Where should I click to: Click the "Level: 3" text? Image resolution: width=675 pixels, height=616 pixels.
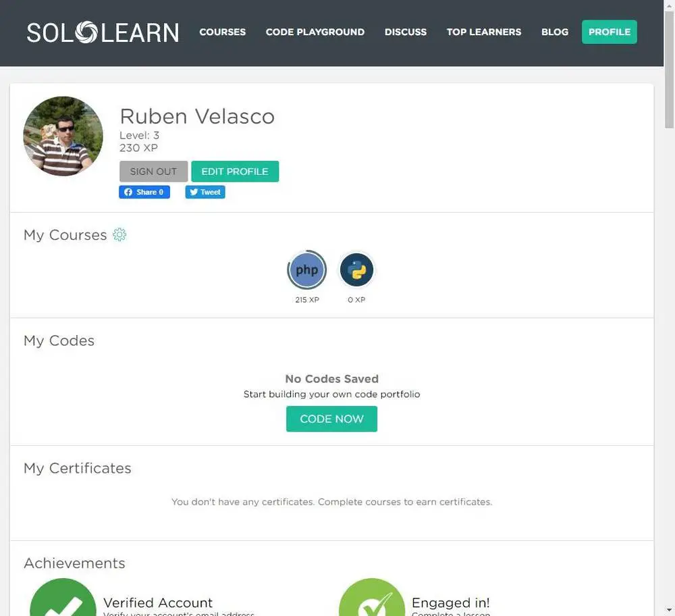tap(139, 135)
